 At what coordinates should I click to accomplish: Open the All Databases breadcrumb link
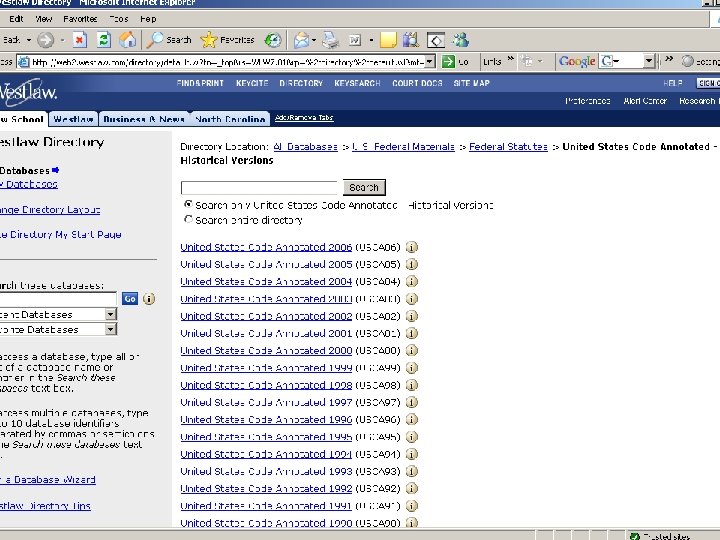click(x=305, y=146)
